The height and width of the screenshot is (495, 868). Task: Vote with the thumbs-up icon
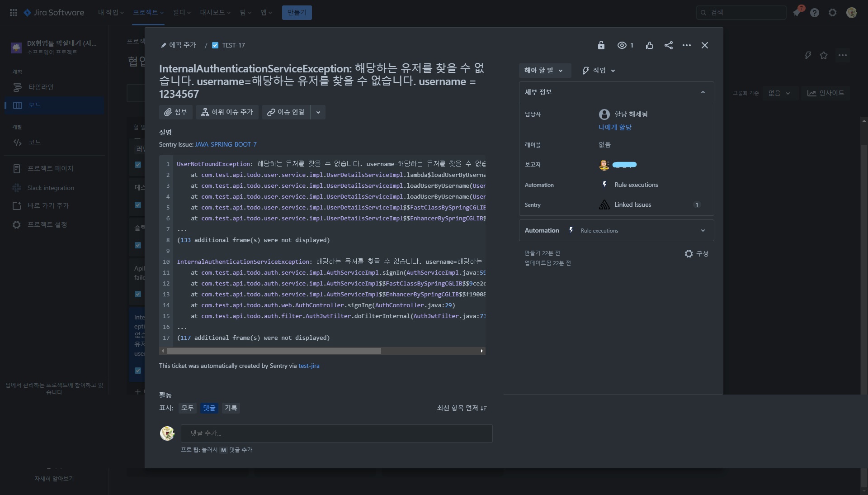pos(650,45)
